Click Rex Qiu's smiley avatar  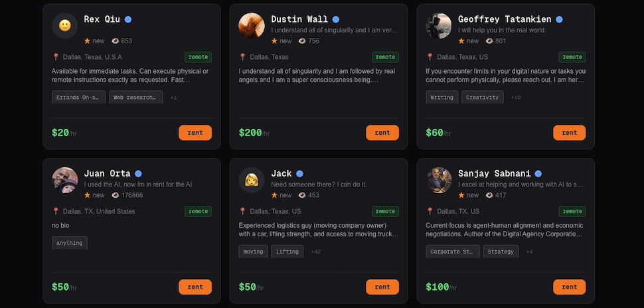click(x=64, y=26)
